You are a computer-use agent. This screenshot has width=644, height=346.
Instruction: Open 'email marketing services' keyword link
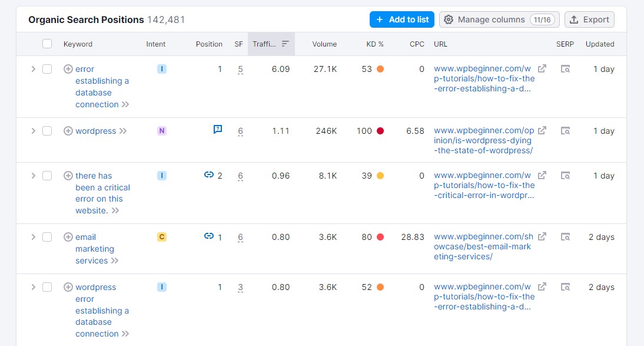(x=94, y=249)
